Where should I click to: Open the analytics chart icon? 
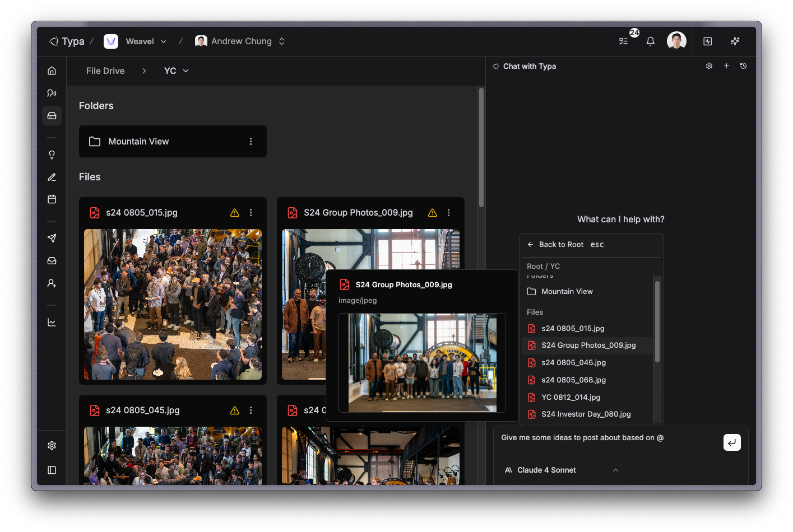(52, 323)
